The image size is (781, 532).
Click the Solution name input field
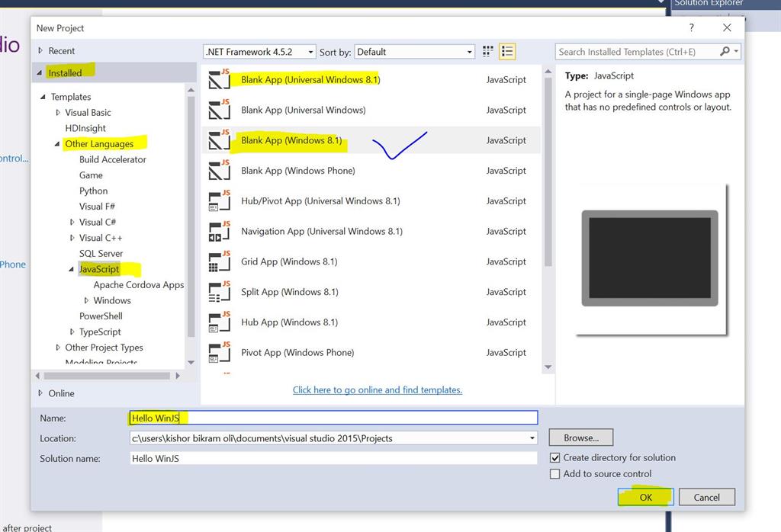tap(333, 458)
